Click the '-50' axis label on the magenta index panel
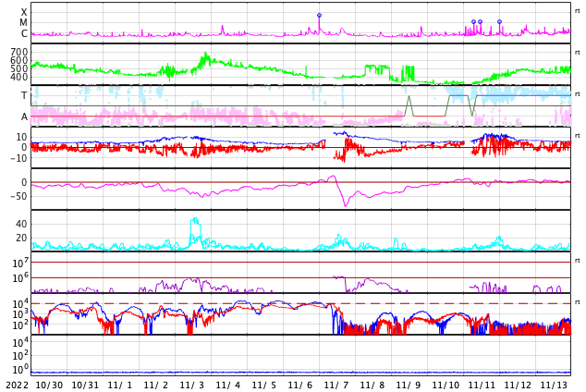586x392 pixels. (18, 196)
